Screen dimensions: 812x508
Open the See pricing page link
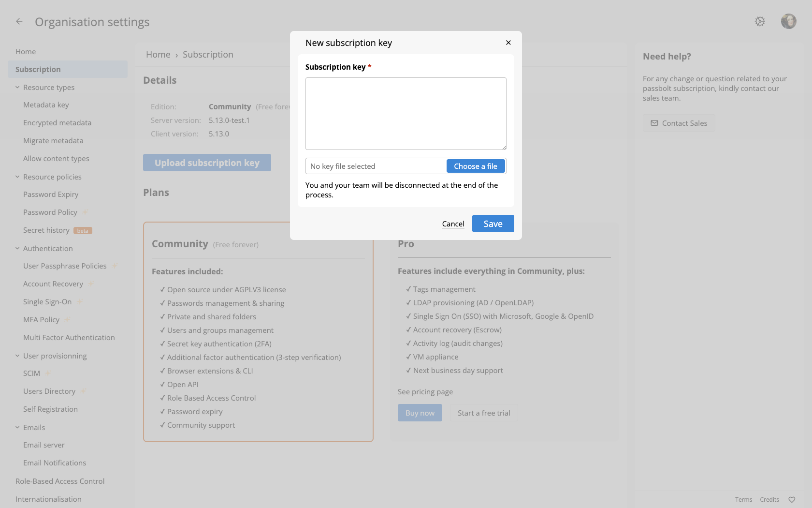tap(425, 392)
